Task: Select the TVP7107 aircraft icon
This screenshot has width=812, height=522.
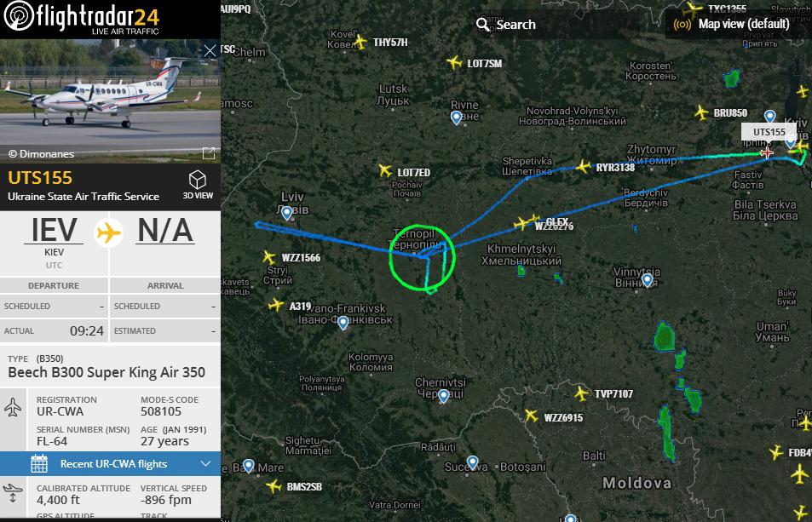Action: point(582,393)
